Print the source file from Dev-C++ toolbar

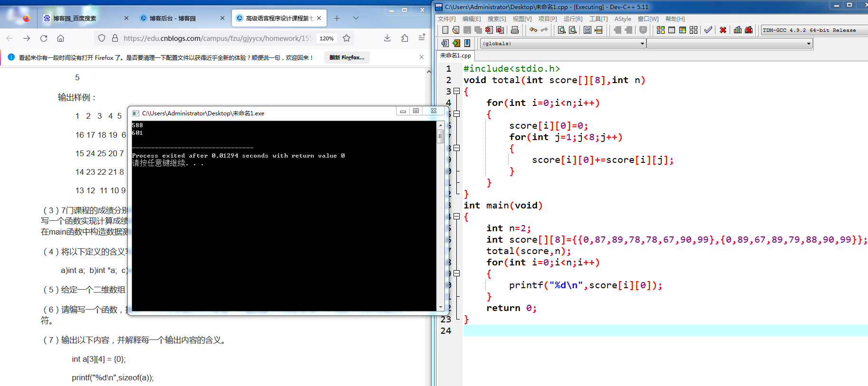click(515, 30)
